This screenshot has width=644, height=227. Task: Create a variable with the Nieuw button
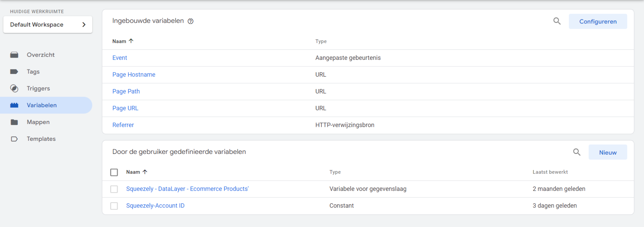pos(608,152)
